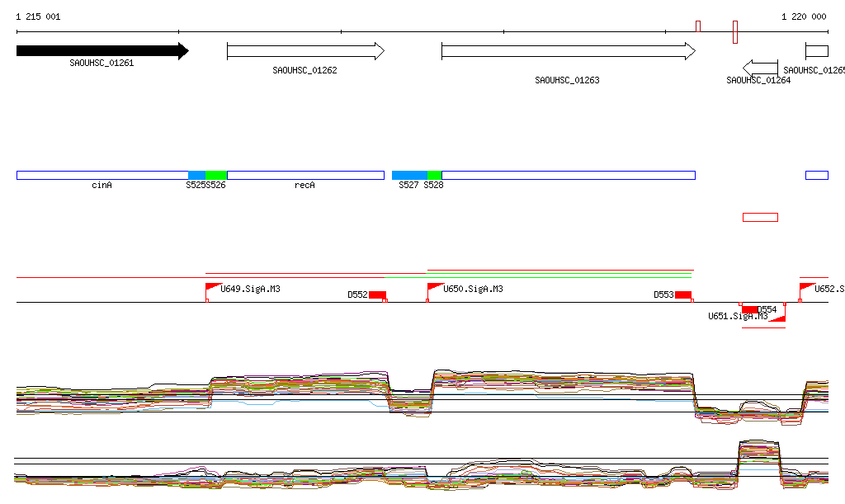845x504 pixels.
Task: Click the green S528 segment
Action: 434,175
